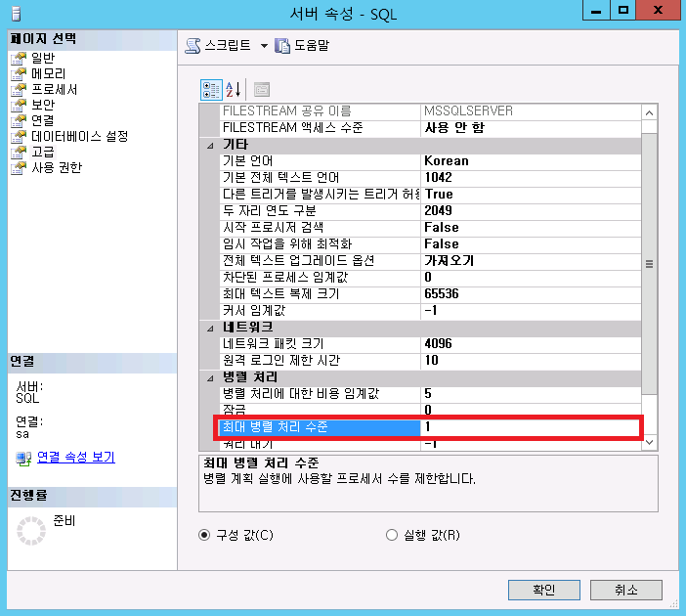This screenshot has height=616, width=686.
Task: Click the 스크립트 button label
Action: tap(228, 46)
